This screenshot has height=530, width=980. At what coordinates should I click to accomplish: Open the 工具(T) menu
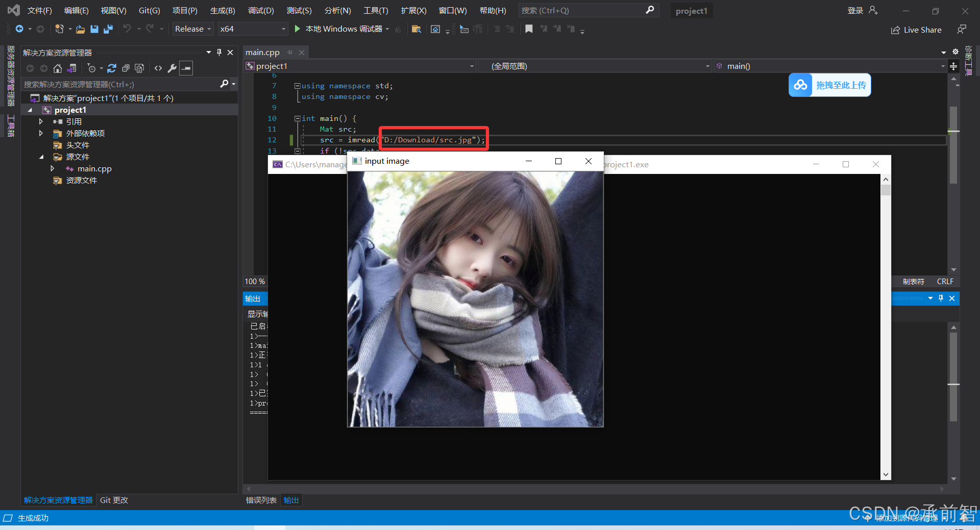click(x=376, y=10)
